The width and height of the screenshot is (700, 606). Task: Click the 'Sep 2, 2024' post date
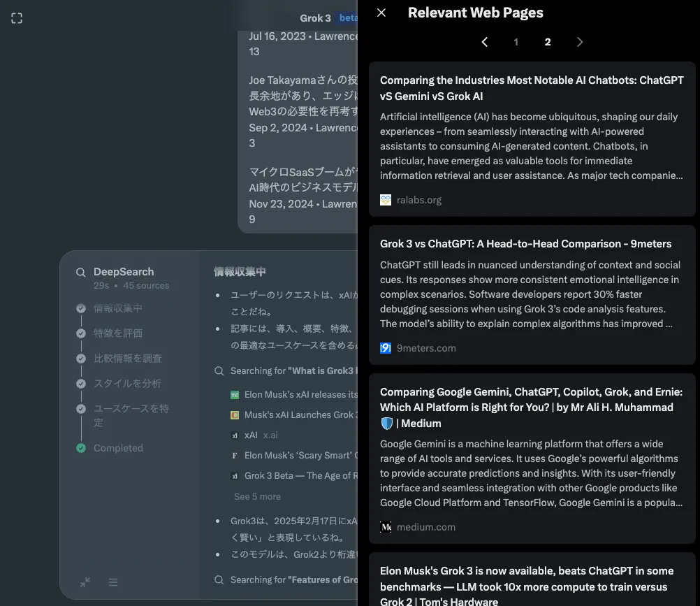pyautogui.click(x=277, y=128)
